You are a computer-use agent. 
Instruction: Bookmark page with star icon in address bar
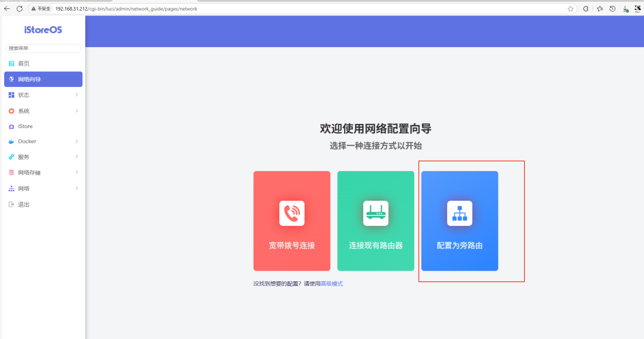pyautogui.click(x=571, y=8)
